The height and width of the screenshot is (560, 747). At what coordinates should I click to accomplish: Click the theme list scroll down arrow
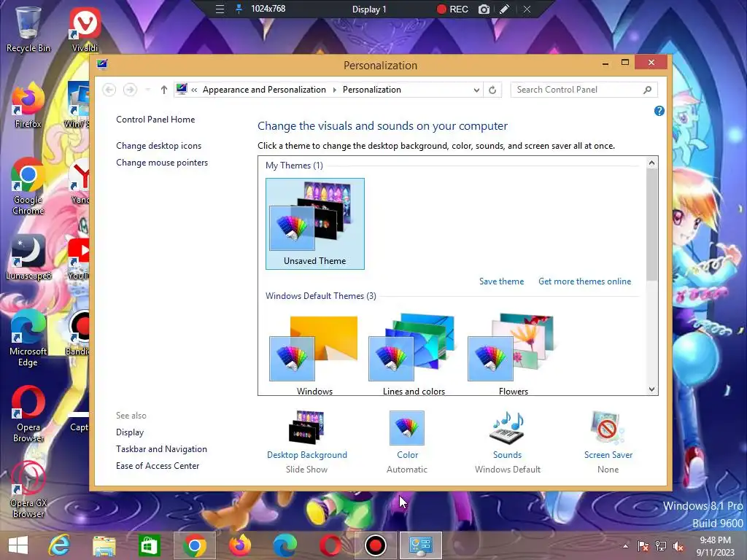651,389
